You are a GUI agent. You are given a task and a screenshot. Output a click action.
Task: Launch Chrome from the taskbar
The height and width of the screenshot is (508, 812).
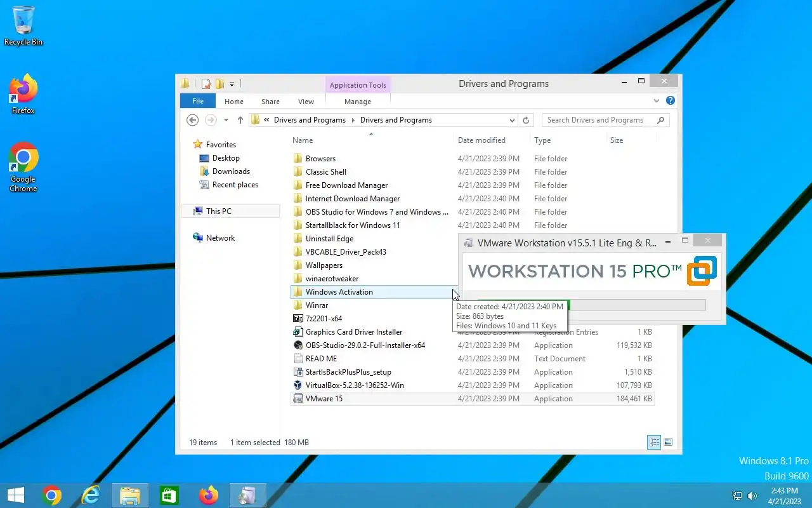point(52,495)
